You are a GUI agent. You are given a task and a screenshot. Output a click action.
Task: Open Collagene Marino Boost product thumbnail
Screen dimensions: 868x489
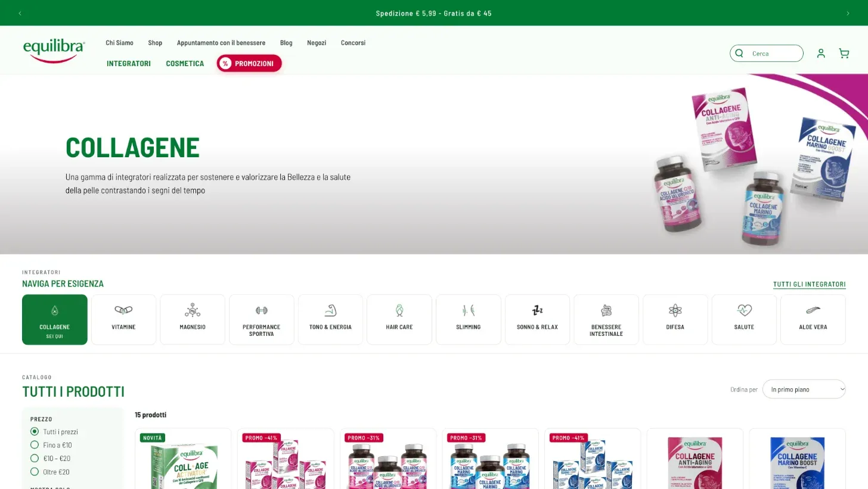(798, 459)
